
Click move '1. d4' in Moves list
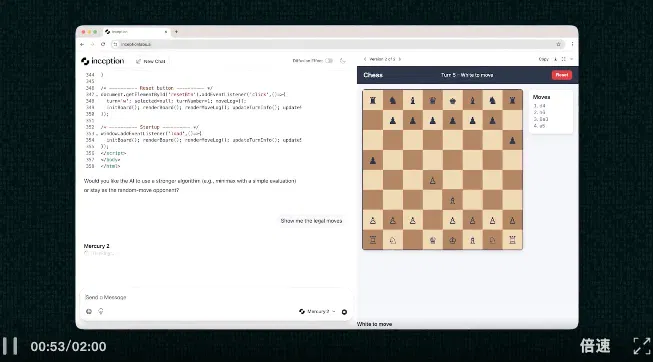pos(539,106)
